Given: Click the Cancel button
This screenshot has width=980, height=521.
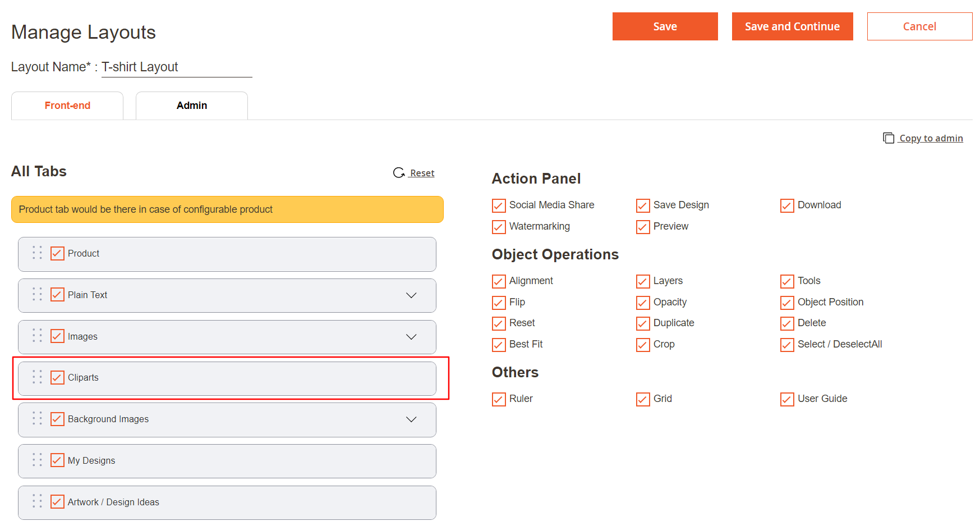Looking at the screenshot, I should point(919,26).
